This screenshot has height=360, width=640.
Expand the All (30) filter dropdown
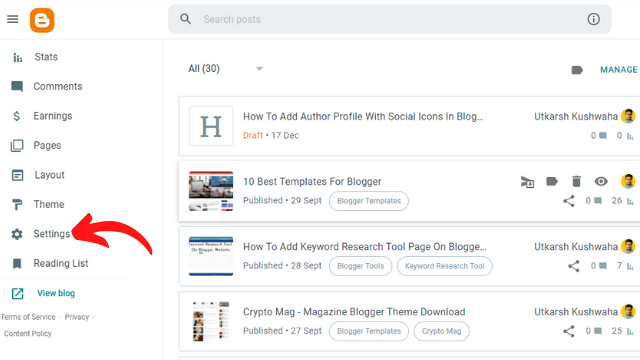pos(225,69)
